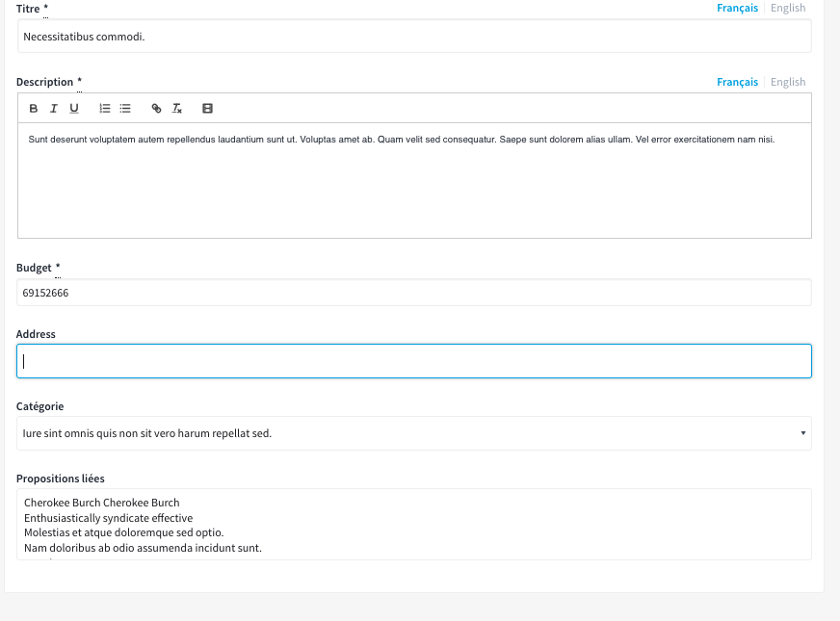Switch Titre field to English
The image size is (840, 621).
point(788,8)
